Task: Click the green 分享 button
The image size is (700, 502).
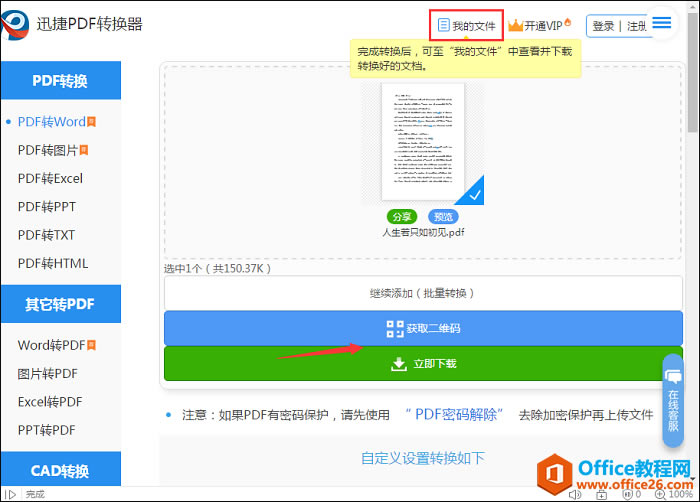Action: point(402,217)
